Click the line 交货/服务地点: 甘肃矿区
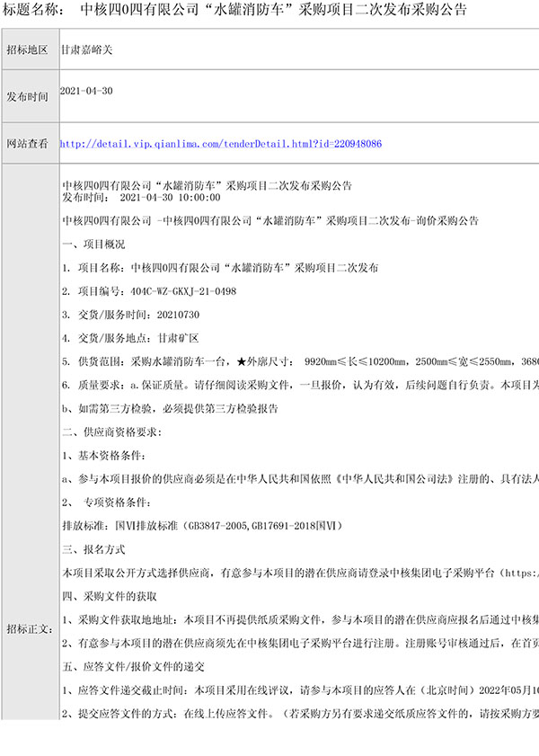Screen dimensions: 539x756 click(130, 338)
